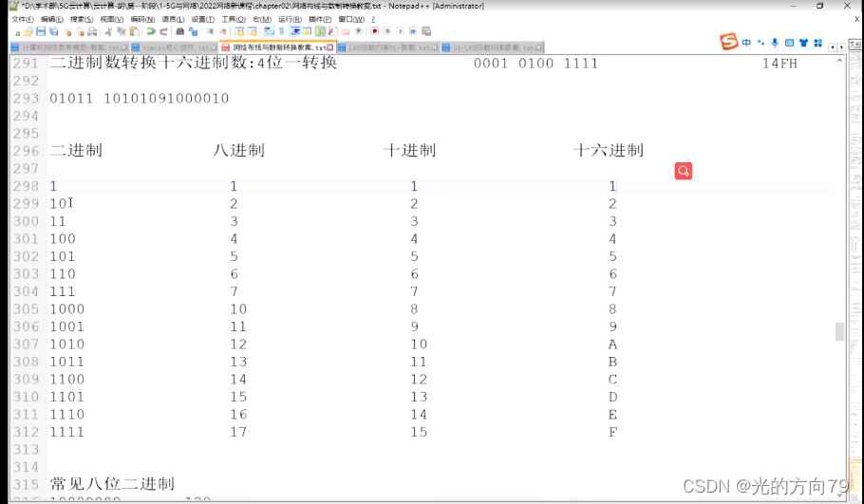Click the Zoom In toolbar icon
864x504 pixels.
click(210, 31)
